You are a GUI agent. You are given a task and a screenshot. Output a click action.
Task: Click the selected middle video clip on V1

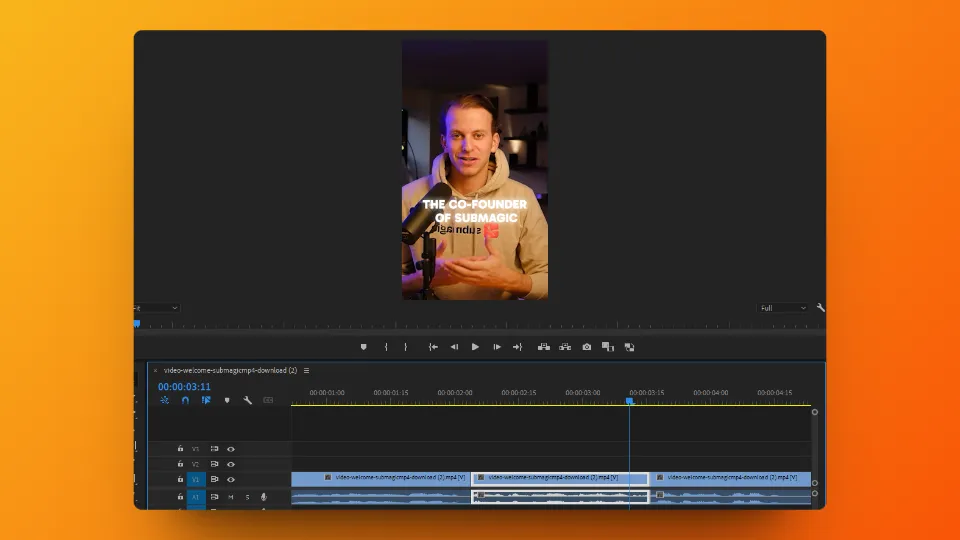pos(560,478)
